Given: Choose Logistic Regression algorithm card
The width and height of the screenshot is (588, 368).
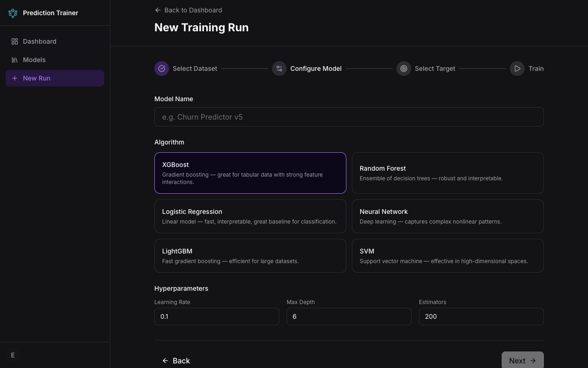Looking at the screenshot, I should [250, 216].
